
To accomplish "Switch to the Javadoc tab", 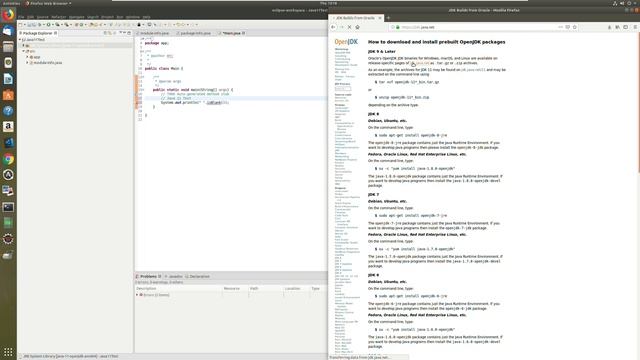I will coord(173,277).
